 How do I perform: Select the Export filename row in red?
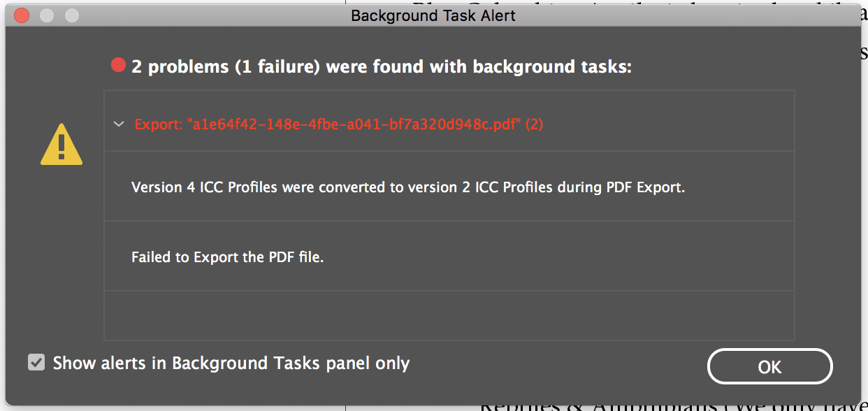338,124
